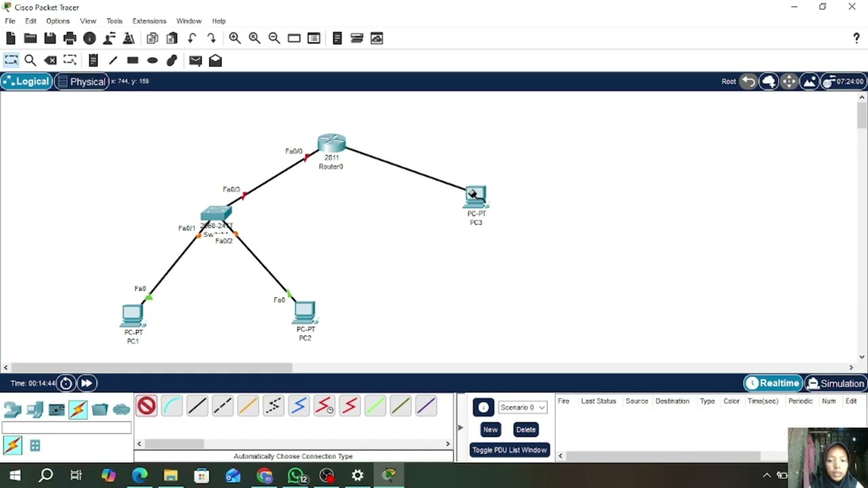Click Windows Start button
The image size is (868, 488).
coord(15,476)
